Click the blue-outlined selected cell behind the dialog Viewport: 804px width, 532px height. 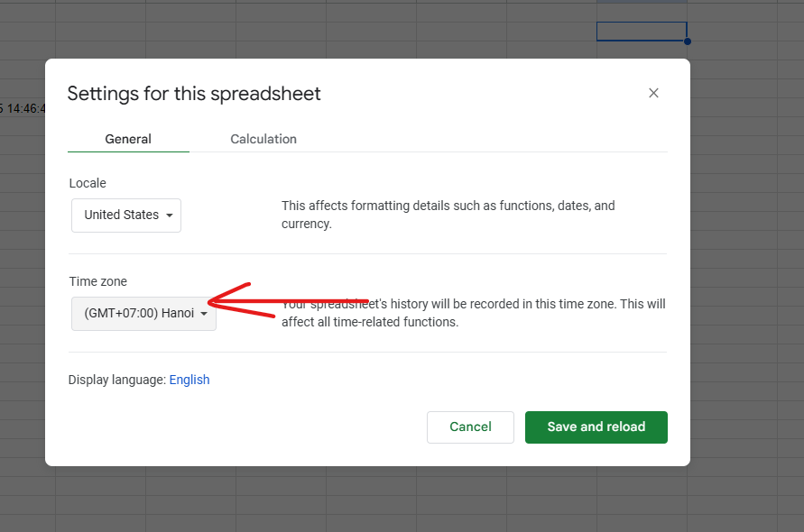click(x=641, y=32)
